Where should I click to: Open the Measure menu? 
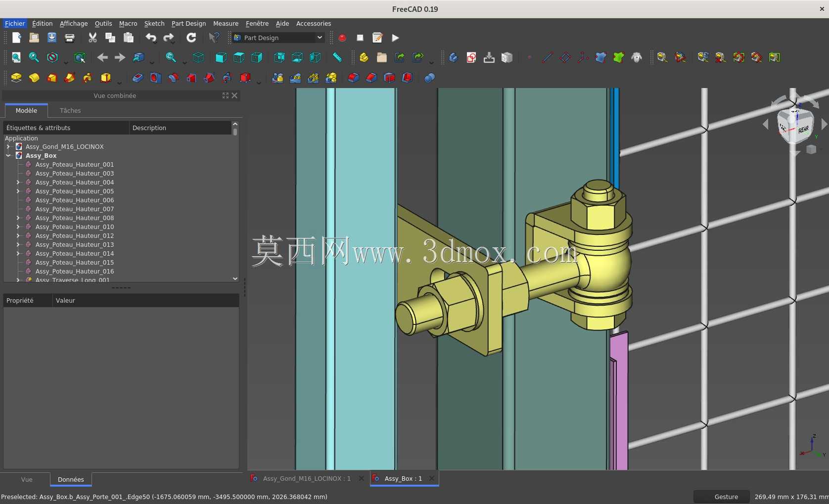226,24
